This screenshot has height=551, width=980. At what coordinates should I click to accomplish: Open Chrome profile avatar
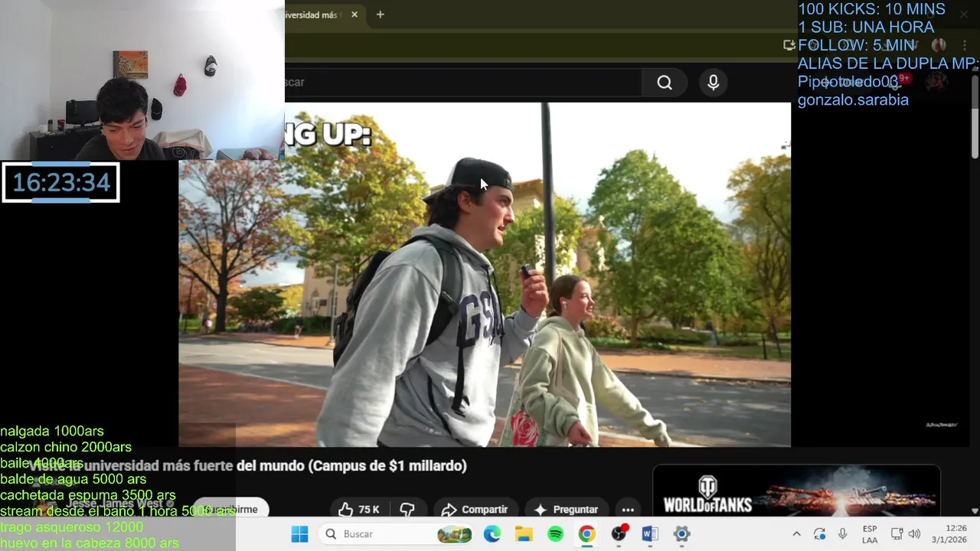pos(939,45)
